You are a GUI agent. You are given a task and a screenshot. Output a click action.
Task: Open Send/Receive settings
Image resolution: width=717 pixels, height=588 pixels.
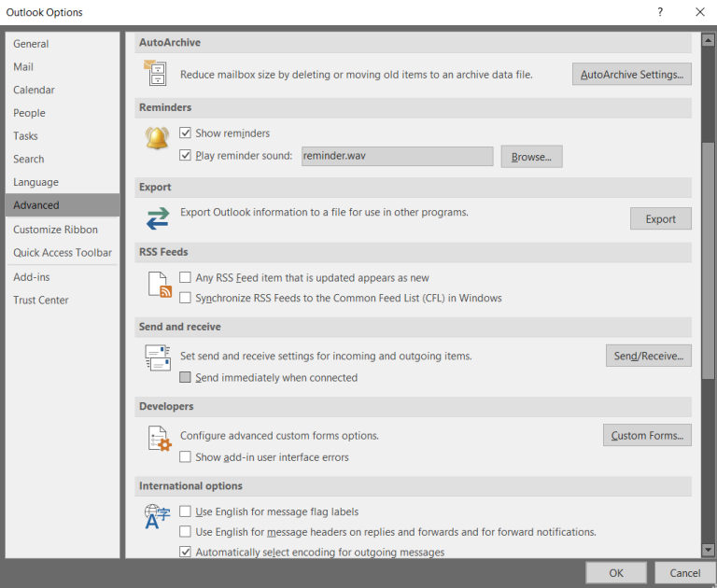[x=649, y=356]
